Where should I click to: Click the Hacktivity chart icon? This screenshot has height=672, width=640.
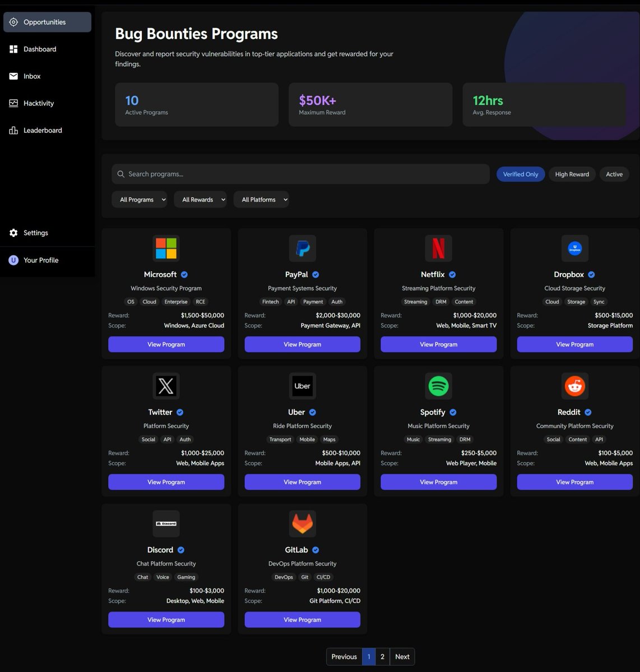point(13,103)
